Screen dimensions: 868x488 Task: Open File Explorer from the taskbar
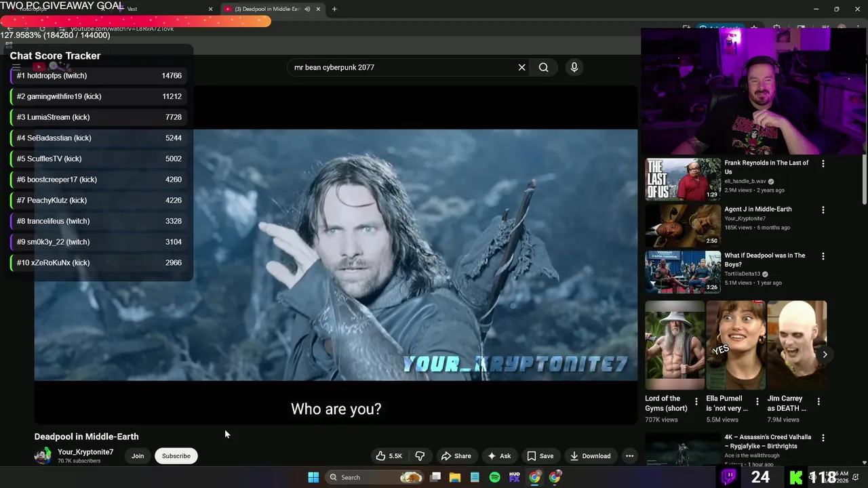pos(455,477)
